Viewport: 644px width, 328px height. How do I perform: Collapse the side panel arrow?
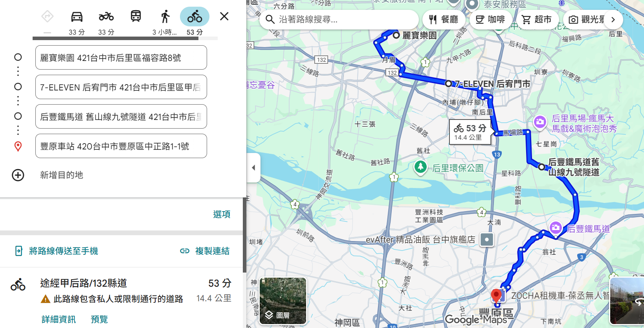coord(253,168)
